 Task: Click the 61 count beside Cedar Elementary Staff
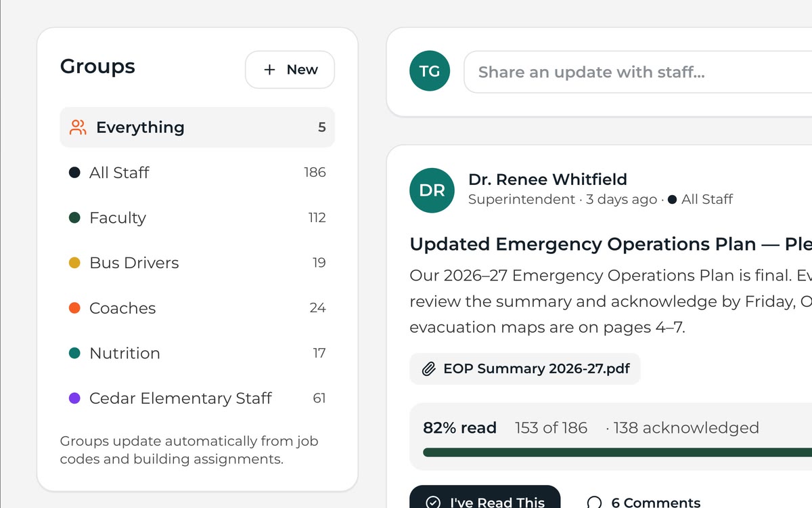319,398
